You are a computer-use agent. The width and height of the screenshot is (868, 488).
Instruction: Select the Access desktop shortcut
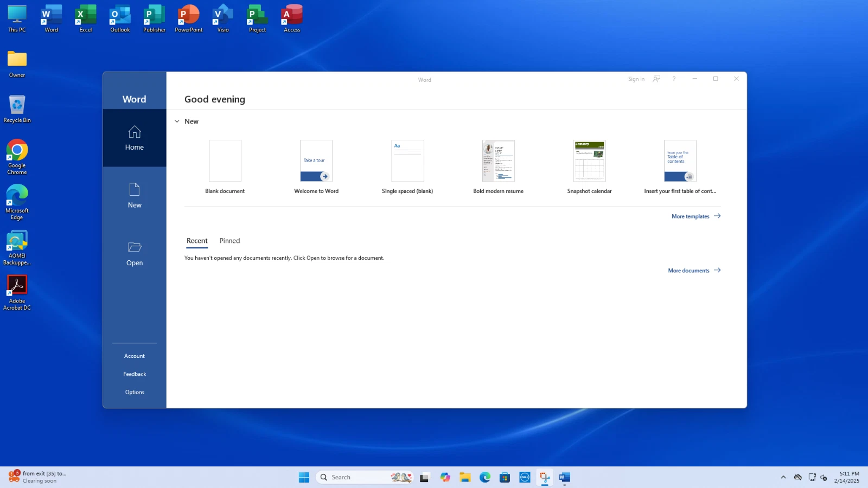coord(292,19)
